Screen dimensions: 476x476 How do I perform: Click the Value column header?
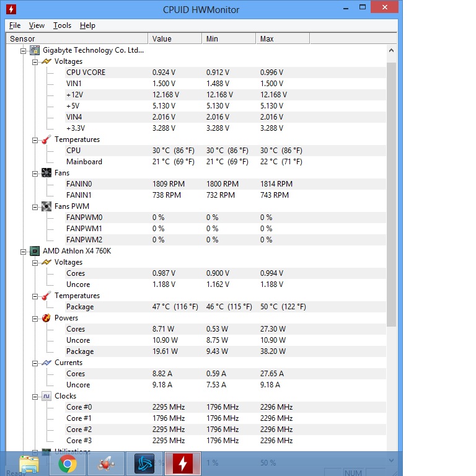click(175, 38)
